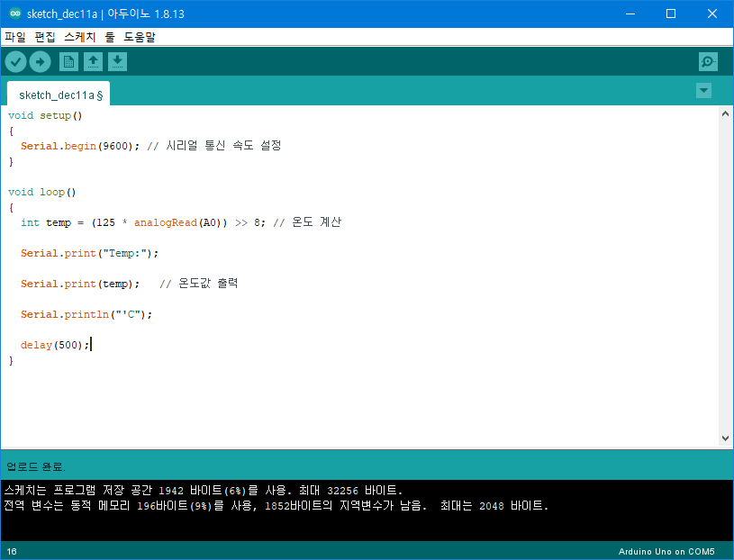
Task: Click the Verify (checkmark) button
Action: tap(15, 62)
